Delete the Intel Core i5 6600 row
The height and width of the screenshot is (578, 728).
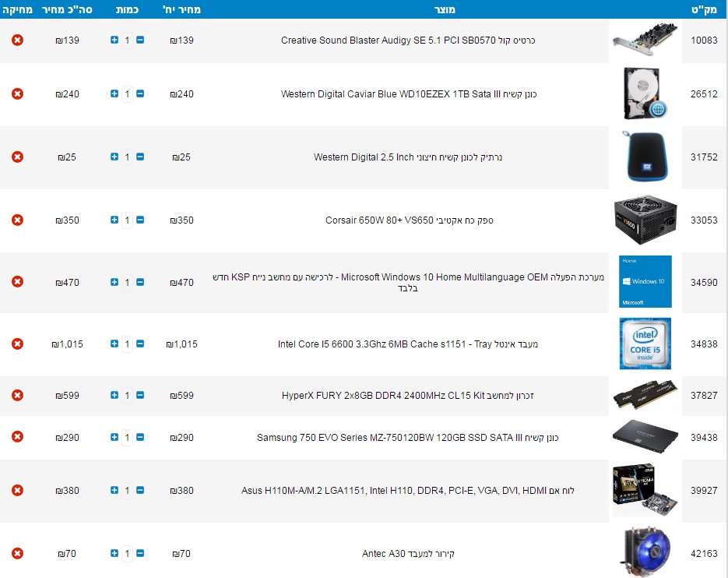click(17, 344)
